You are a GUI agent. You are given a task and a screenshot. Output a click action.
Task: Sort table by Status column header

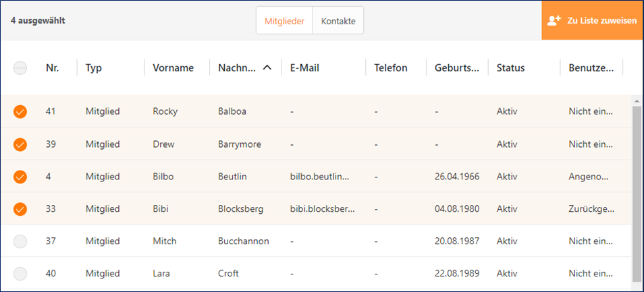point(510,67)
